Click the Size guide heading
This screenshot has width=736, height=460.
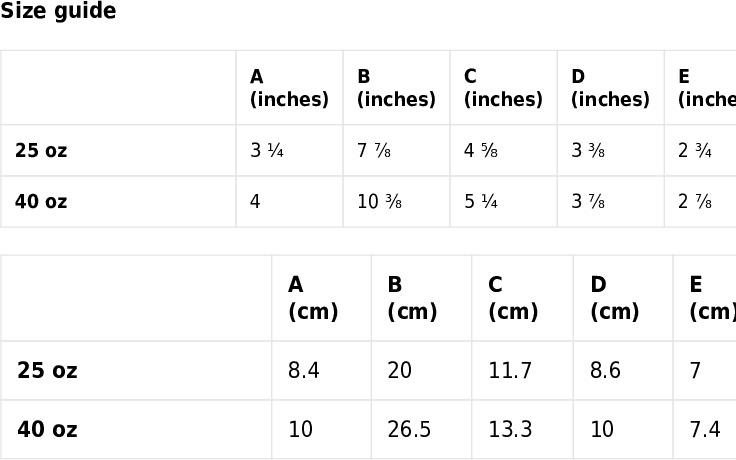pyautogui.click(x=58, y=10)
